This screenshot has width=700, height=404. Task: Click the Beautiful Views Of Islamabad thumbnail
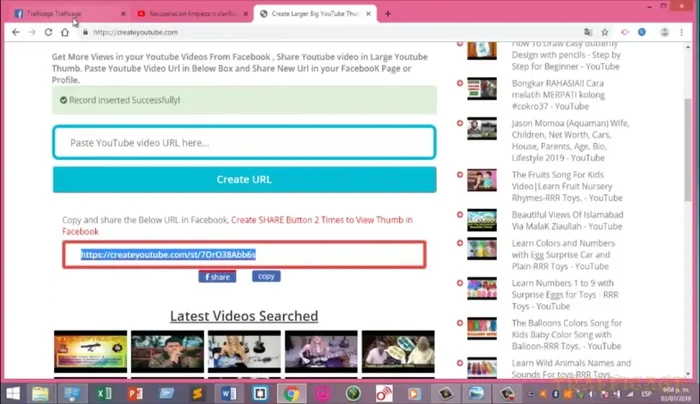(x=482, y=220)
